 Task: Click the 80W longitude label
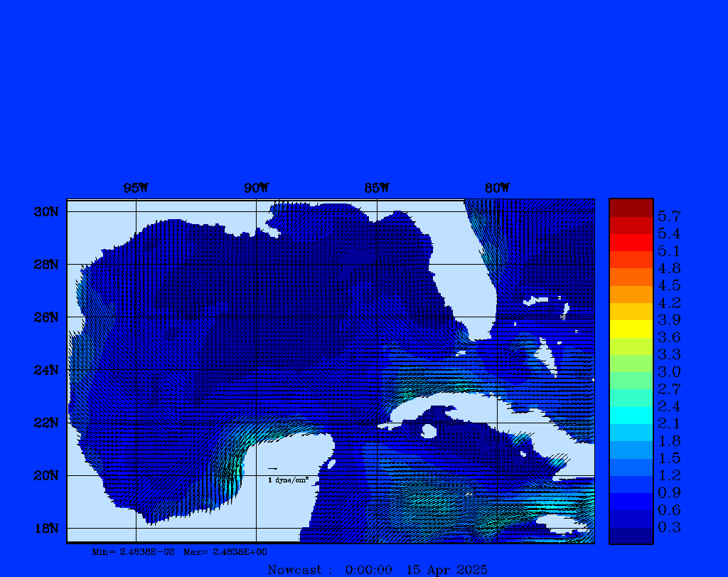pos(496,189)
